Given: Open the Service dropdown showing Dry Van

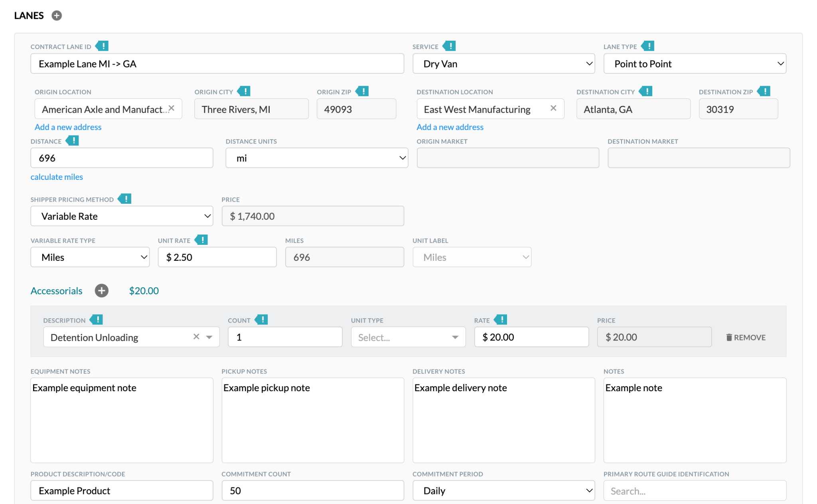Looking at the screenshot, I should (x=503, y=64).
